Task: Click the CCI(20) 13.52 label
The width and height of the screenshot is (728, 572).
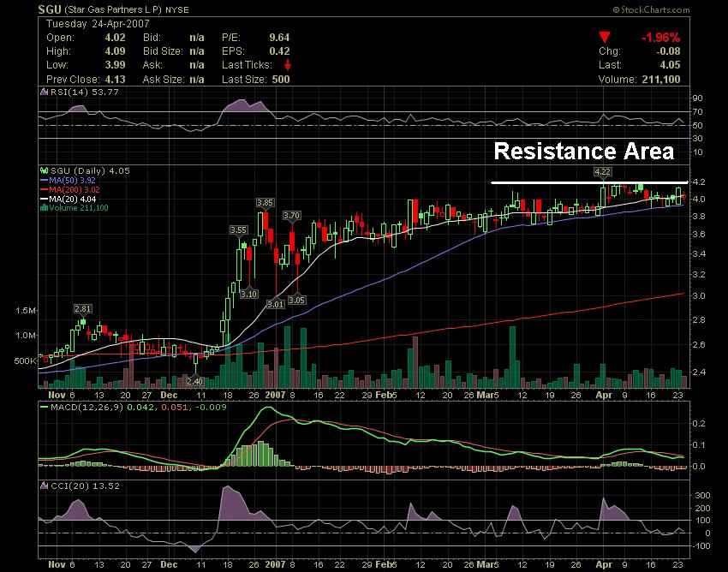Action: [85, 486]
